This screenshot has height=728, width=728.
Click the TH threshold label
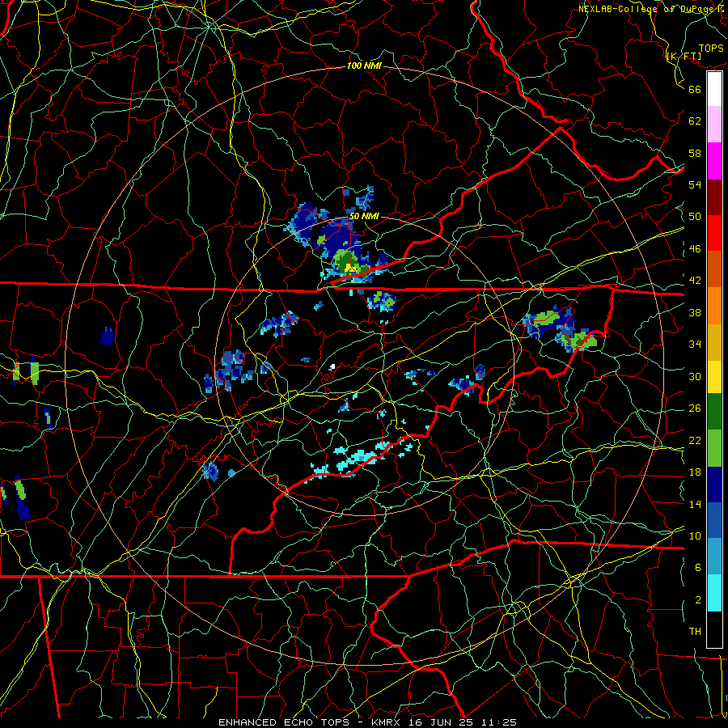click(x=695, y=631)
